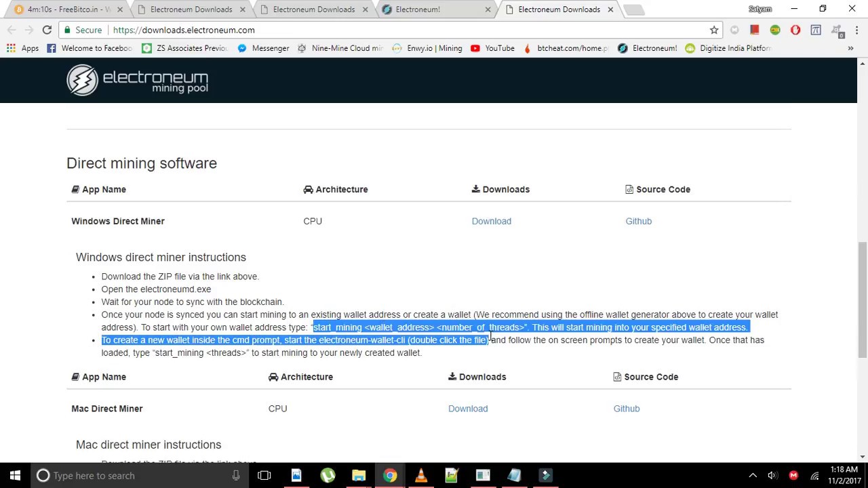This screenshot has width=868, height=488.
Task: Open a new tab with the blank tab button
Action: pyautogui.click(x=633, y=9)
